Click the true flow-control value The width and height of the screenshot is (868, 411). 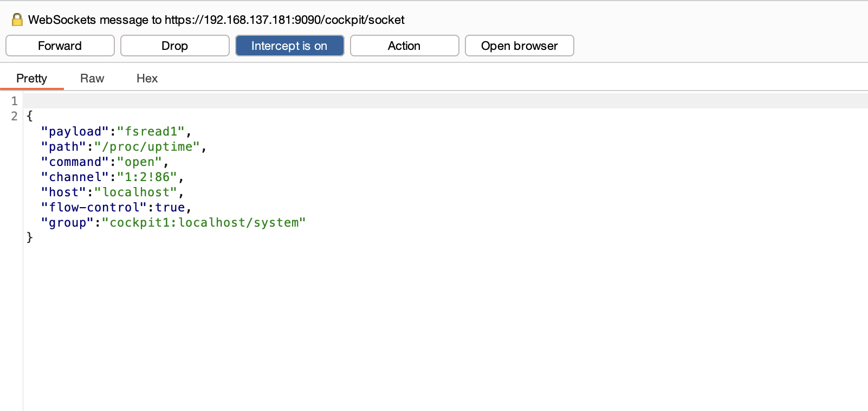(x=170, y=207)
